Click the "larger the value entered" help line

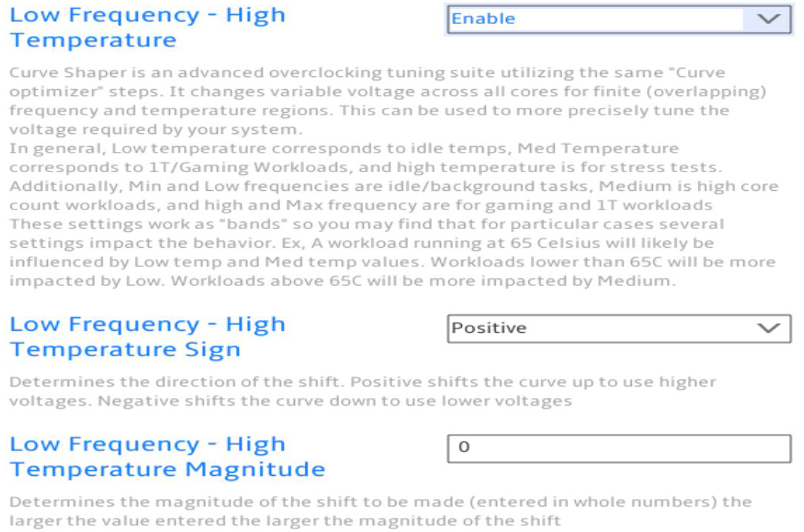click(285, 521)
